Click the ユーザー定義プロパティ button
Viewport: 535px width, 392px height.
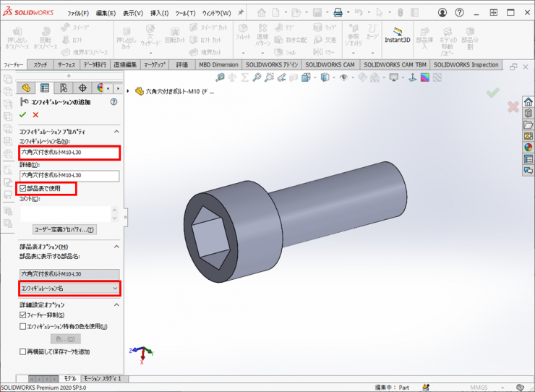point(64,229)
